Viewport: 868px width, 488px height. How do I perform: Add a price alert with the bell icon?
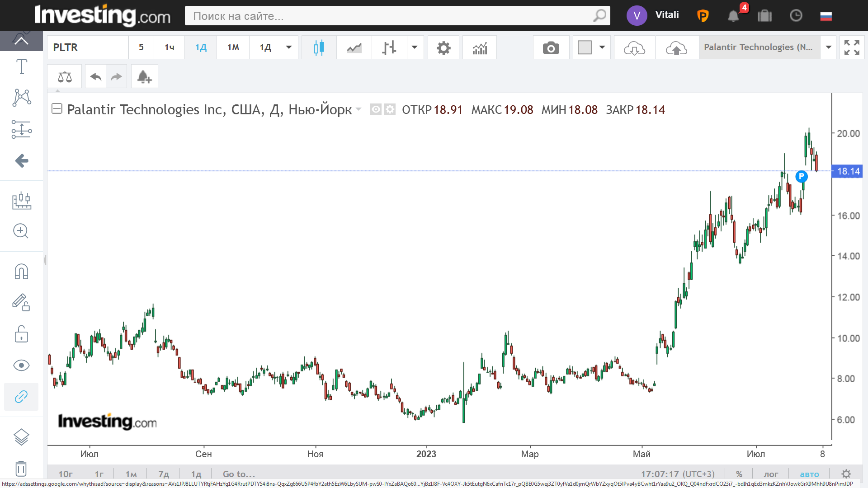[x=144, y=76]
